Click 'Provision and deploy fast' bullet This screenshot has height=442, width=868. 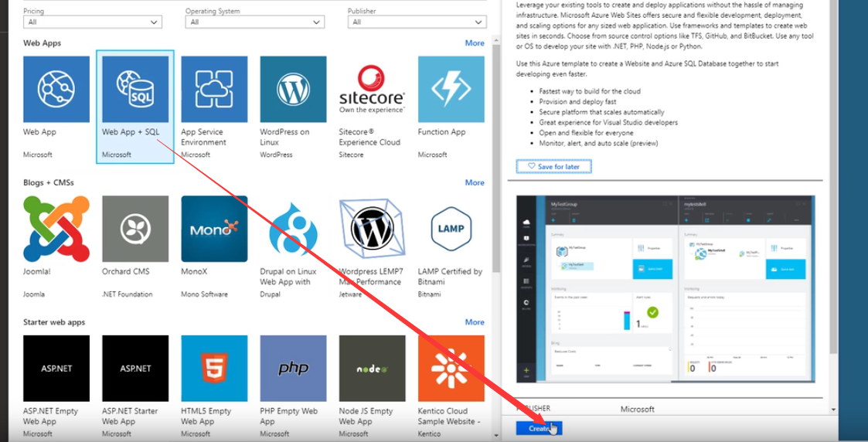tap(578, 102)
